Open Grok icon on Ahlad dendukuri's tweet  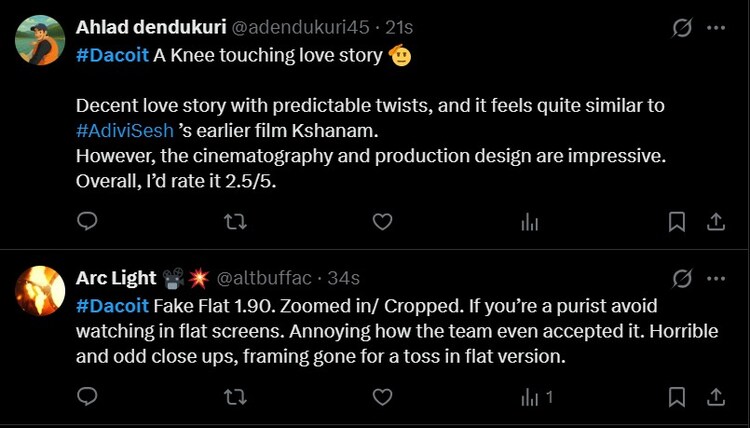click(682, 28)
